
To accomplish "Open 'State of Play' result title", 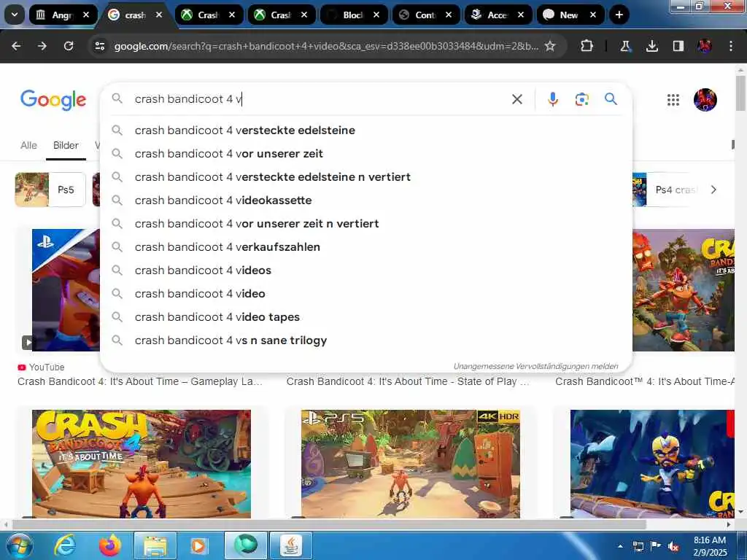I will point(408,381).
